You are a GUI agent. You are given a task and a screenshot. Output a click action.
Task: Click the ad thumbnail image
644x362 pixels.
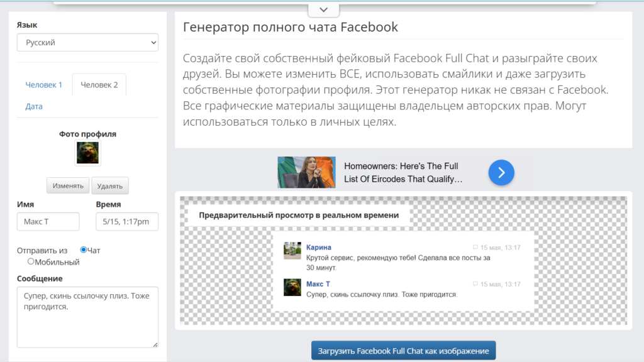click(x=306, y=172)
